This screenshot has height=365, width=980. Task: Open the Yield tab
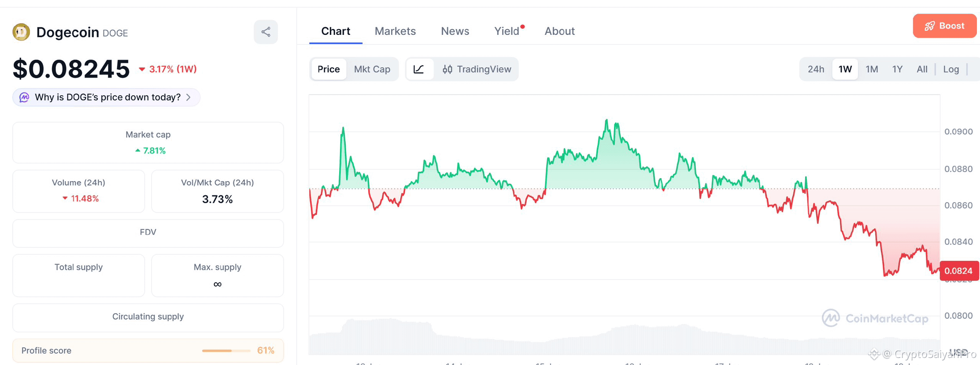(507, 31)
